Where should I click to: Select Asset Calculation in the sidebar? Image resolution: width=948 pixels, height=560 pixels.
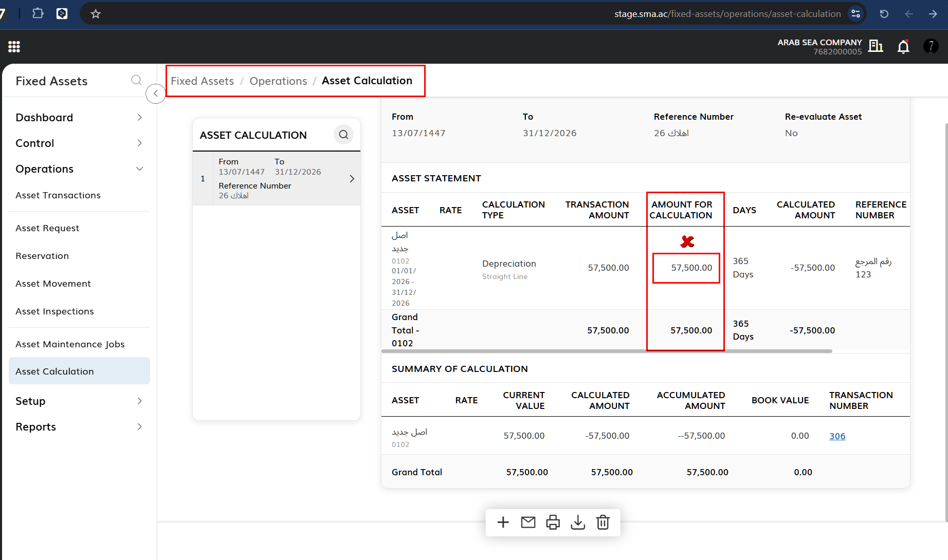[79, 371]
